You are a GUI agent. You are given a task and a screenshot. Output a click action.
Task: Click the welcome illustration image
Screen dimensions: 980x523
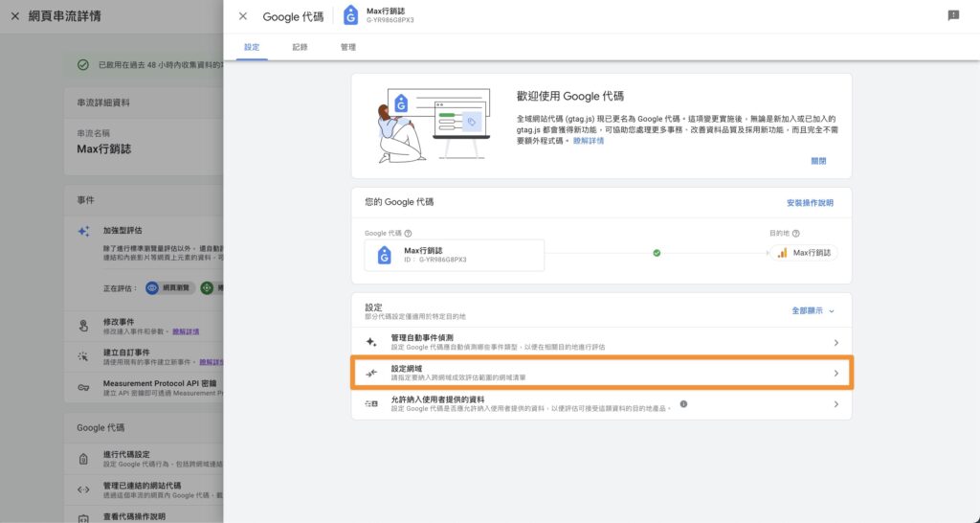pos(434,125)
